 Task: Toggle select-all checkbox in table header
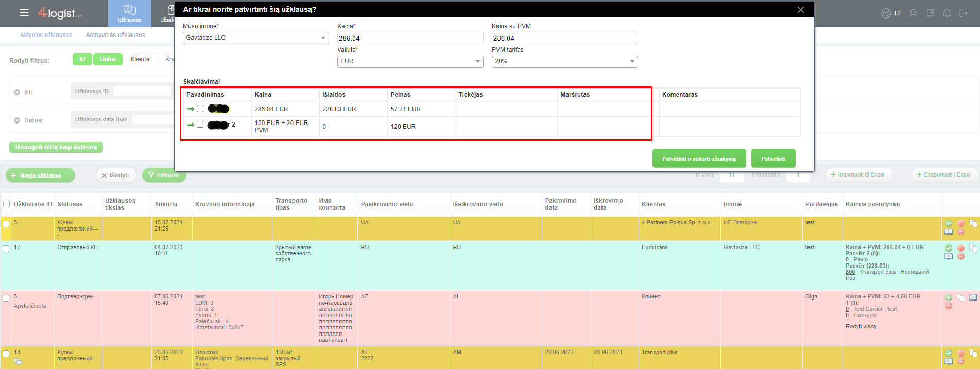tap(7, 204)
